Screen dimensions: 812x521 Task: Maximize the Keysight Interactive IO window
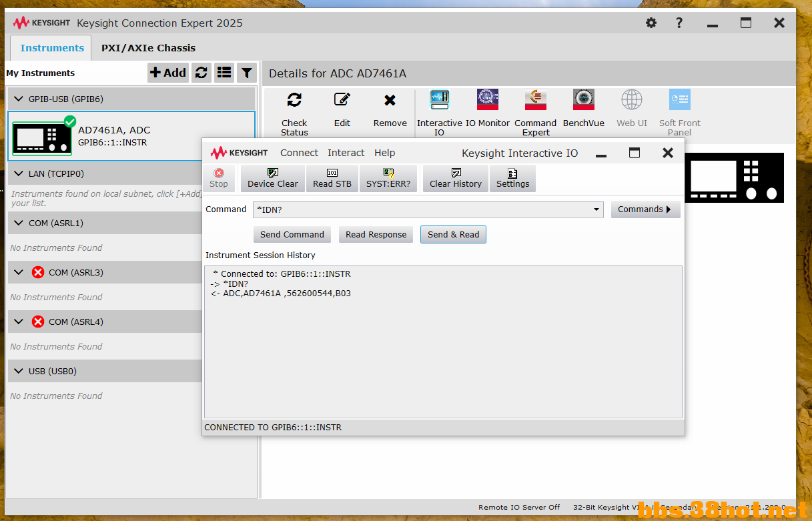pyautogui.click(x=635, y=153)
